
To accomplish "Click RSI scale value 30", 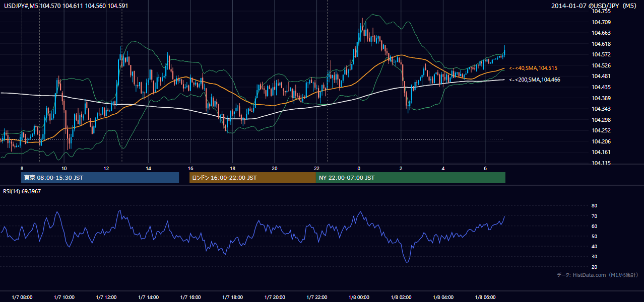I will (x=594, y=257).
